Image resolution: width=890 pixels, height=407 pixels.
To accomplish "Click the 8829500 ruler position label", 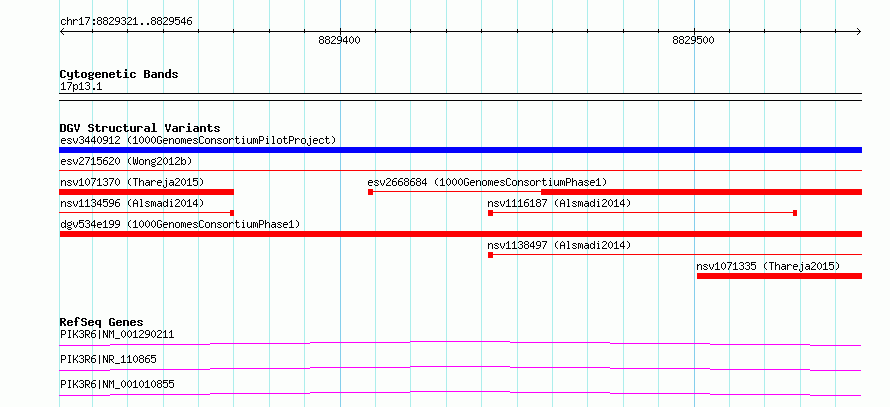I will point(694,40).
